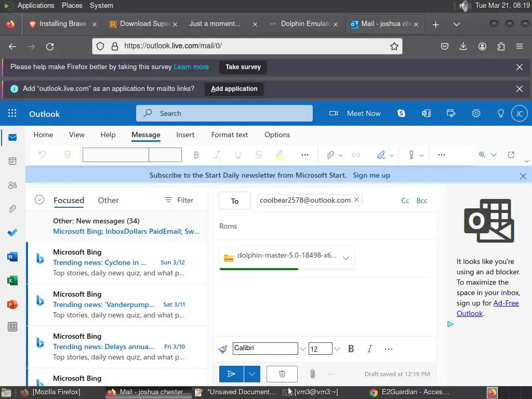Pop out the compose window
The image size is (532, 399).
511,155
